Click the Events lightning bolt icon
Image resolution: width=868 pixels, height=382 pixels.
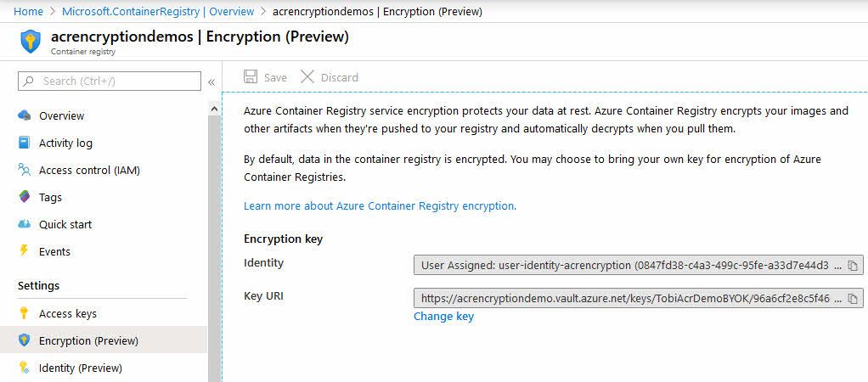coord(24,250)
